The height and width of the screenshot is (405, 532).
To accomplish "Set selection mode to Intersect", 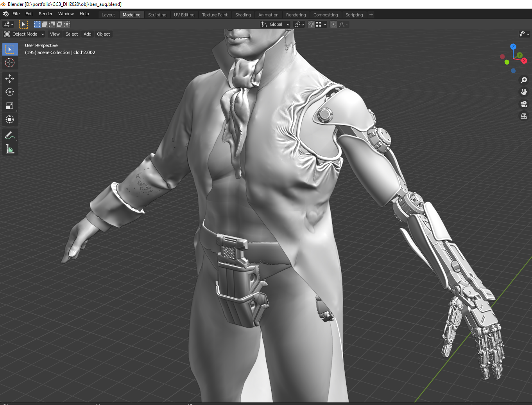I will pos(67,24).
